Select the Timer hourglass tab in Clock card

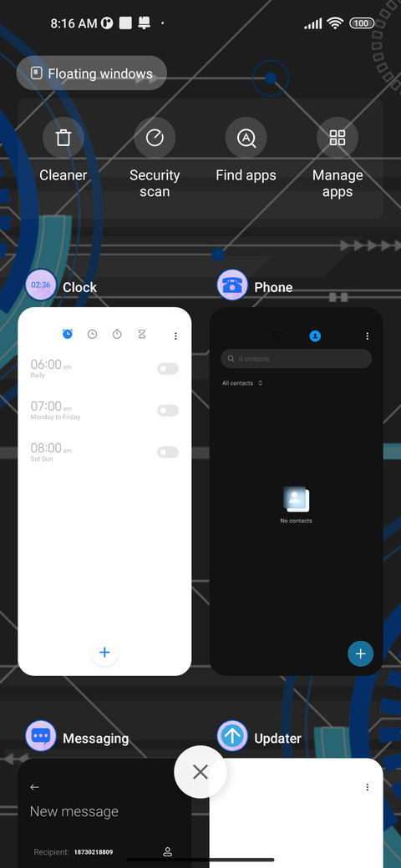point(142,334)
